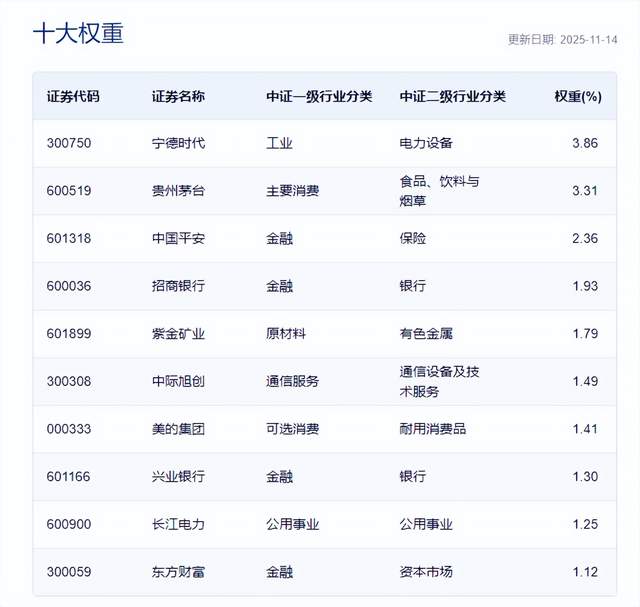This screenshot has height=607, width=640.
Task: Click the 中证一级行业分类 column header
Action: coord(319,96)
